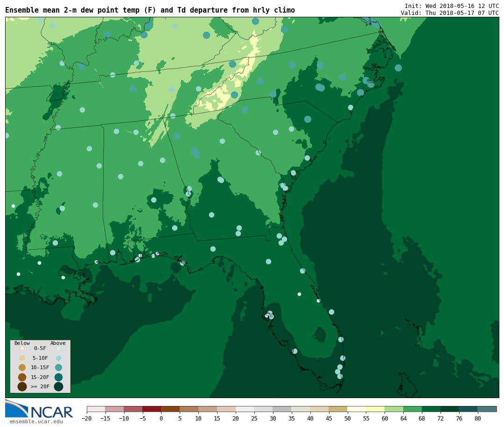Select the 35 to 40 colorbar swatch

click(301, 409)
